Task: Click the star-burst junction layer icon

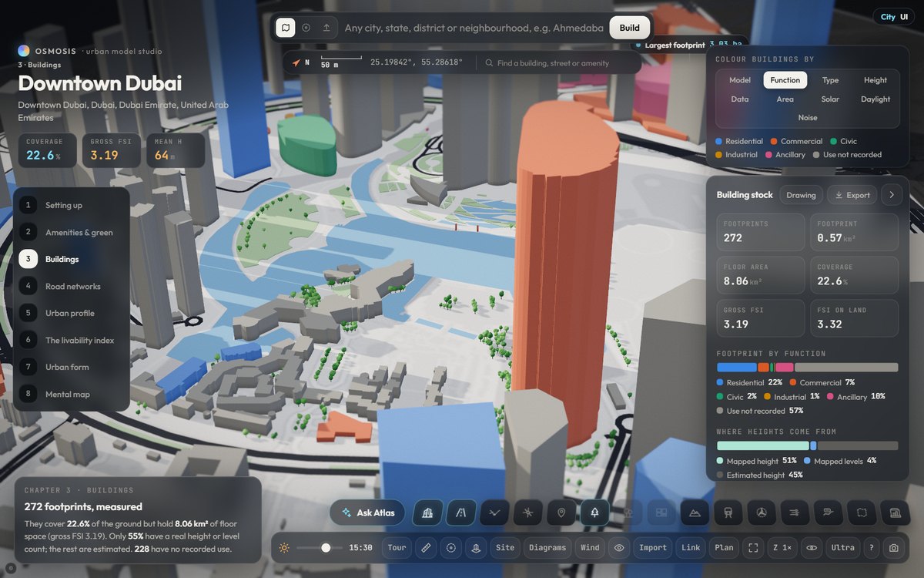Action: coord(527,512)
